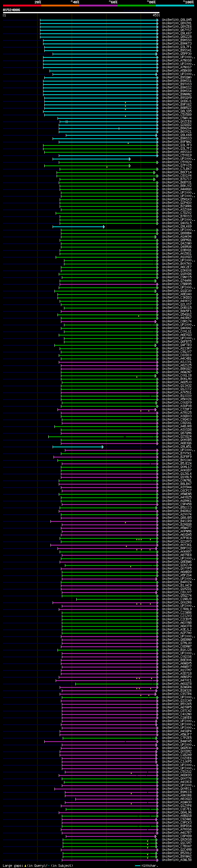Screen dimensions: 197x868
Task: Click the purple ~60% identity legend segment
Action: click(99, 6)
